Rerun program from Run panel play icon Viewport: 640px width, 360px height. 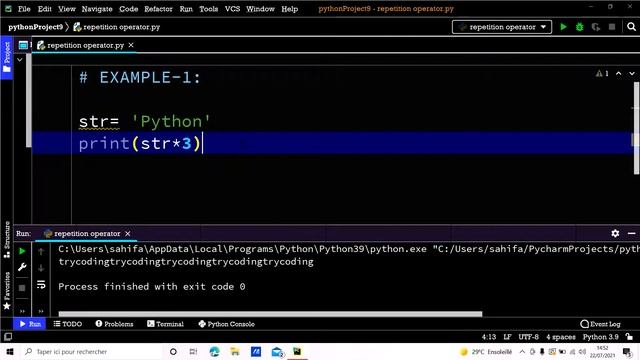click(22, 251)
